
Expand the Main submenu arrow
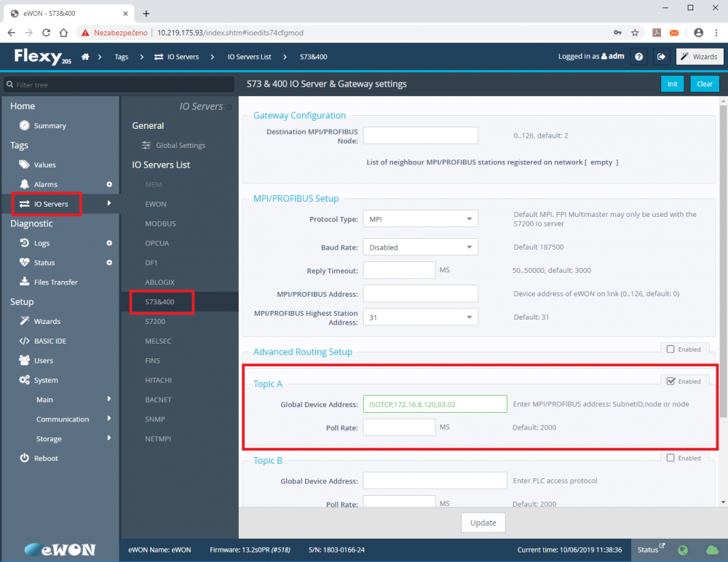click(109, 399)
